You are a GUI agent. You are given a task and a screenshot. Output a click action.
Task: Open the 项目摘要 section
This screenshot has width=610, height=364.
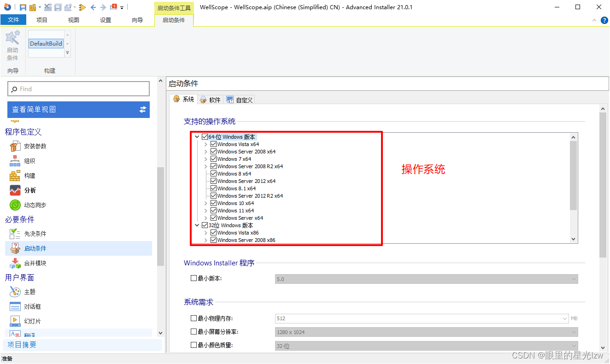pos(22,344)
